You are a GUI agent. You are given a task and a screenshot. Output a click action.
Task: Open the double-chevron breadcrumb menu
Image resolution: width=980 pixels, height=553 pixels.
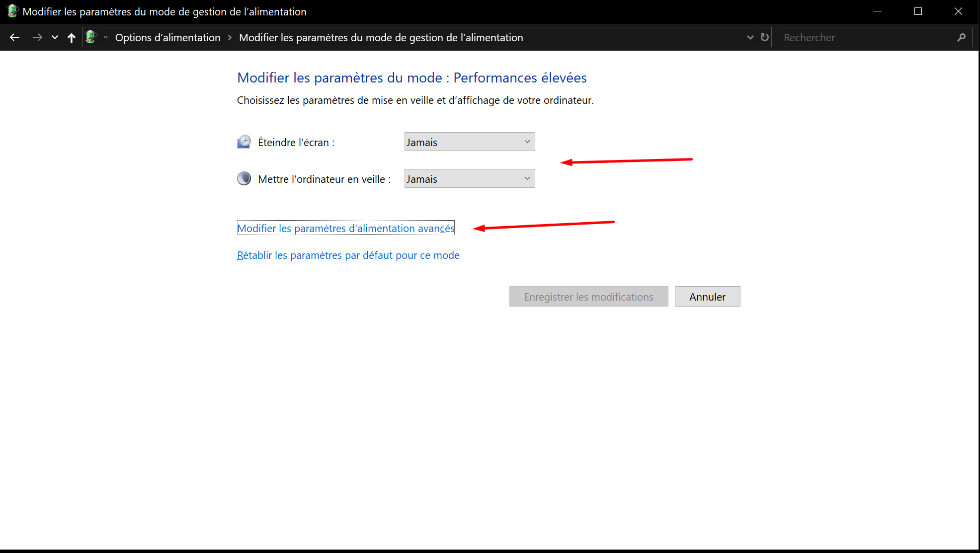[106, 37]
